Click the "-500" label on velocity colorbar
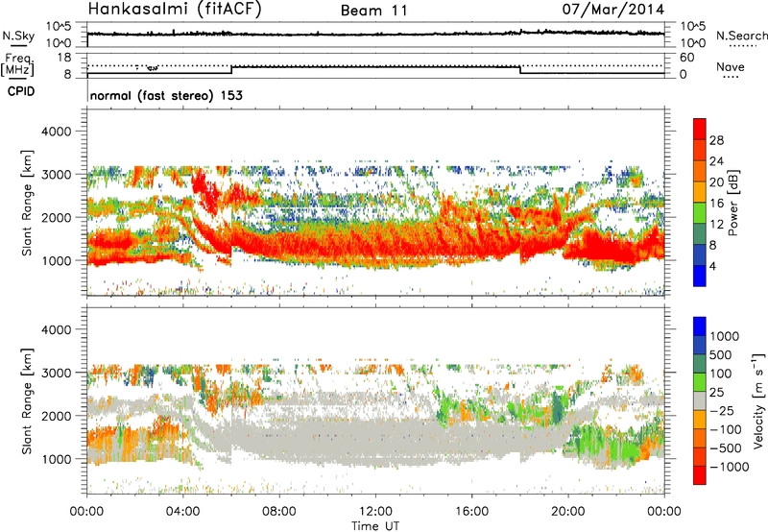 pos(728,447)
